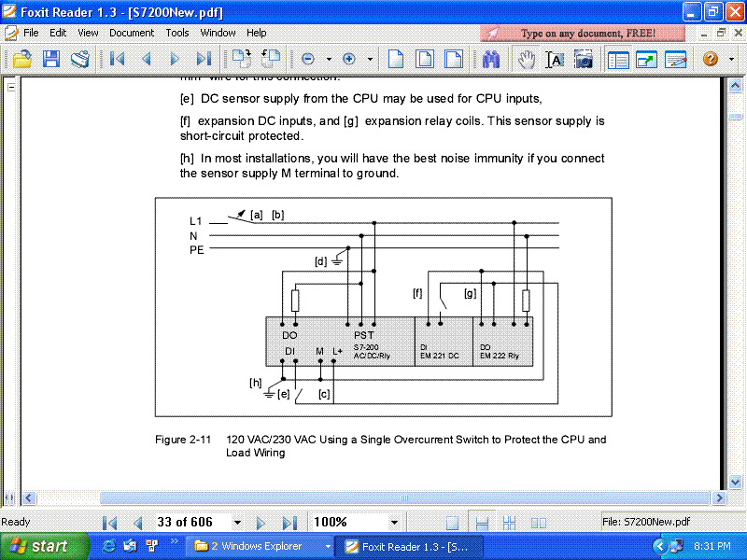Image resolution: width=747 pixels, height=560 pixels.
Task: Zoom in with plus magnifier
Action: point(349,59)
